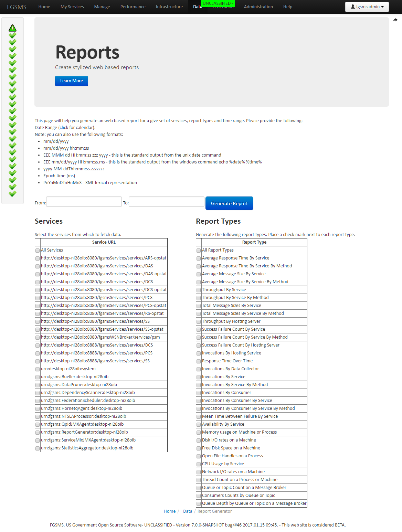Check Free Disk Space on a Machine
This screenshot has width=402, height=532.
199,448
